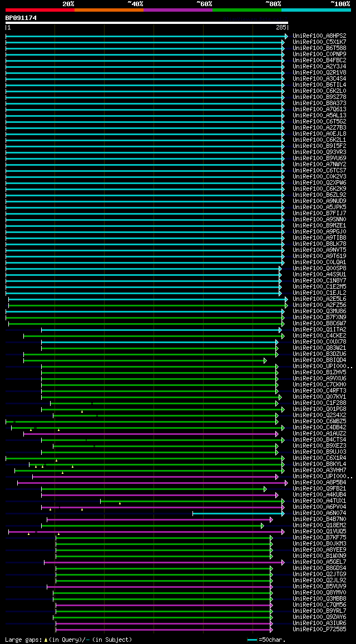Open hit UniRef100_B6T588
356x644 pixels.
pos(319,48)
